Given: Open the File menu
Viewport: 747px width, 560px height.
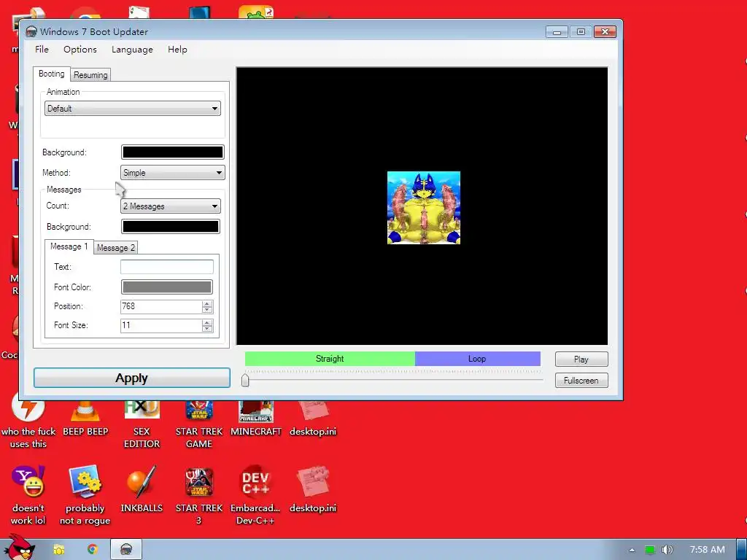Looking at the screenshot, I should click(42, 49).
